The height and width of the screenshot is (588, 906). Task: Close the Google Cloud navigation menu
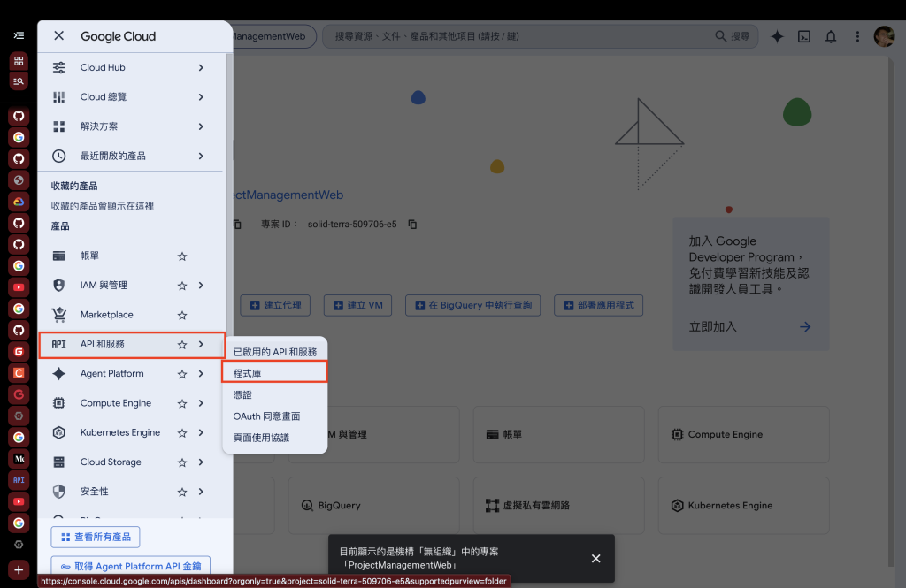(59, 36)
